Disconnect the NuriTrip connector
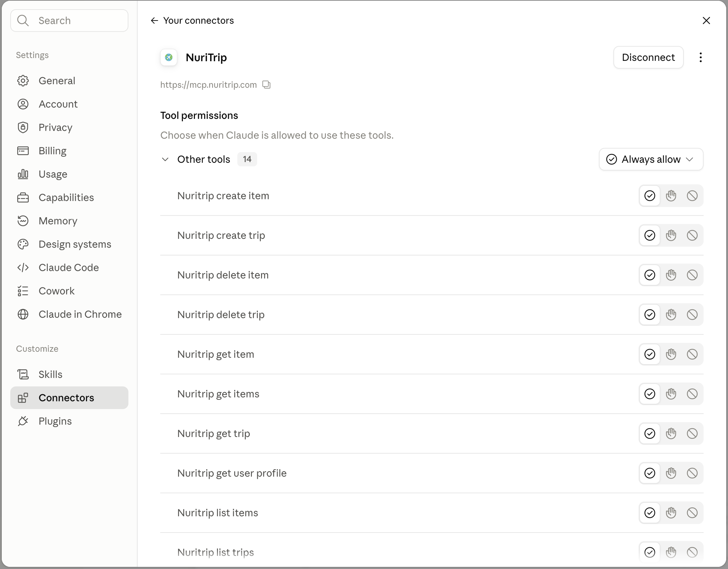The width and height of the screenshot is (728, 569). click(x=648, y=57)
